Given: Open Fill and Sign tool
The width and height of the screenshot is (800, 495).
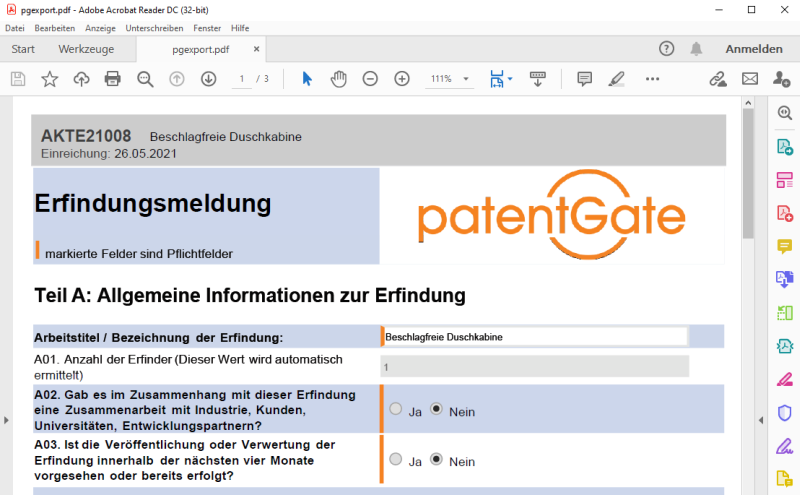Looking at the screenshot, I should [x=785, y=446].
